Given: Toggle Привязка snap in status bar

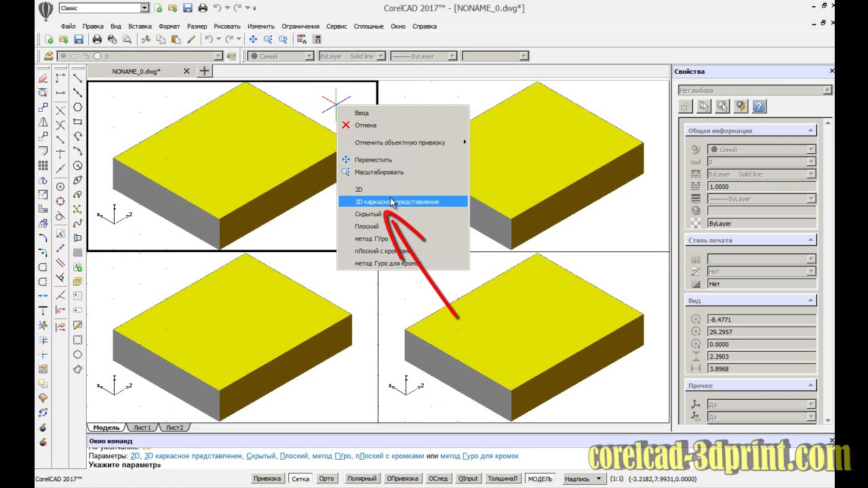Looking at the screenshot, I should (x=267, y=479).
